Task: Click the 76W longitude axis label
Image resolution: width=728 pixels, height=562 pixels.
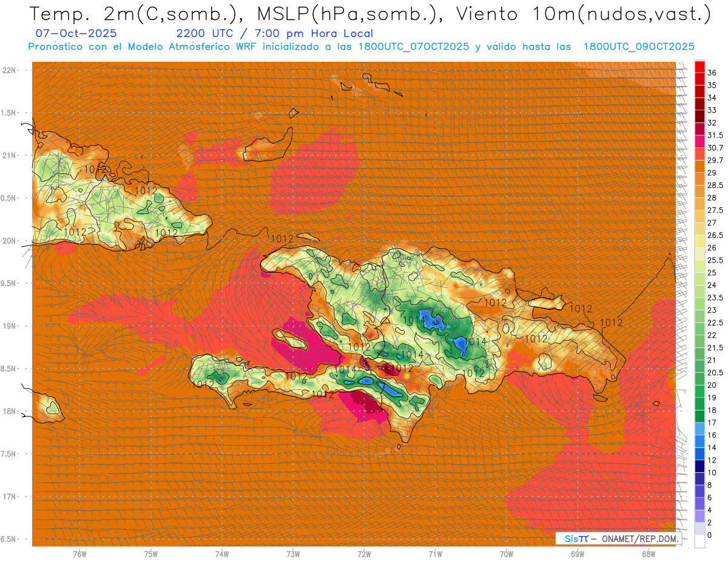Action: coord(79,554)
